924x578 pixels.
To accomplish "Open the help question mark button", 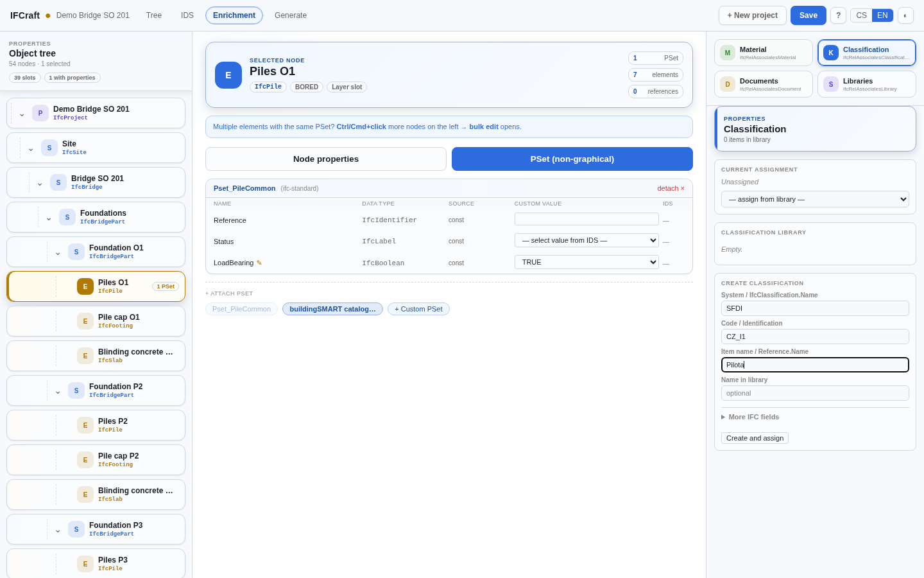I will point(838,15).
